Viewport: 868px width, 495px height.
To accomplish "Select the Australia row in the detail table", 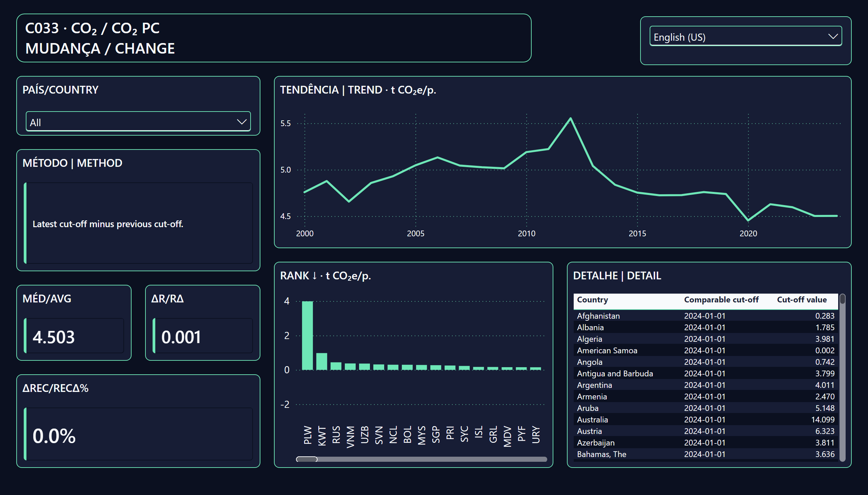I will point(706,419).
